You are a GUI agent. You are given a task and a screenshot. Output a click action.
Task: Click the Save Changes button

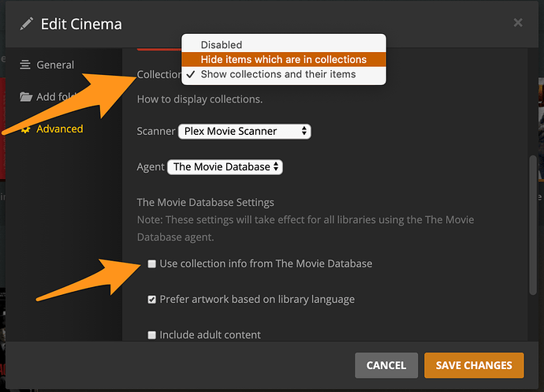[x=474, y=365]
